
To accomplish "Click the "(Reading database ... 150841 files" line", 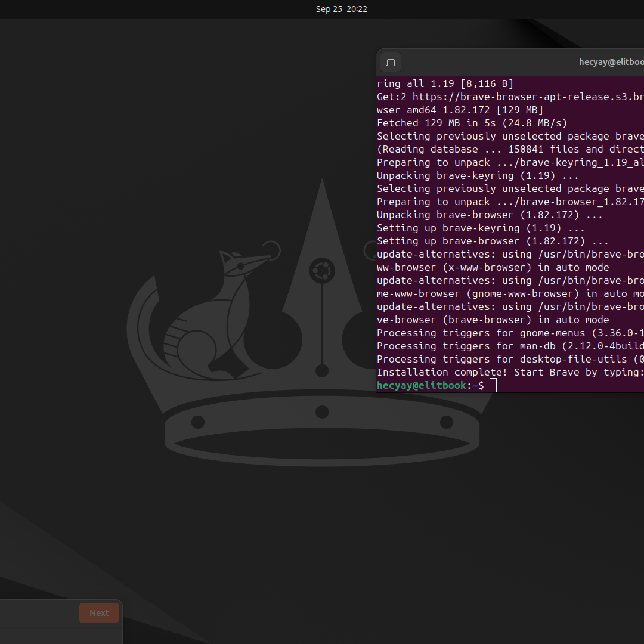I will pyautogui.click(x=510, y=149).
